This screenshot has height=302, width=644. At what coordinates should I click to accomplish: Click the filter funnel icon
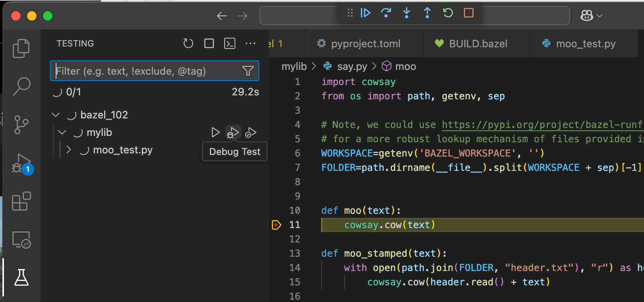click(x=248, y=71)
